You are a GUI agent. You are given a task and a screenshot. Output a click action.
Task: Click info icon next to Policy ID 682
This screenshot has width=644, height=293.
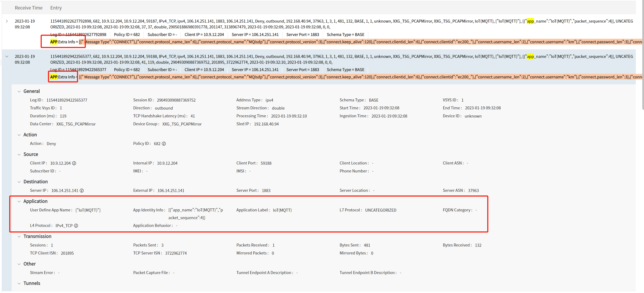(164, 144)
